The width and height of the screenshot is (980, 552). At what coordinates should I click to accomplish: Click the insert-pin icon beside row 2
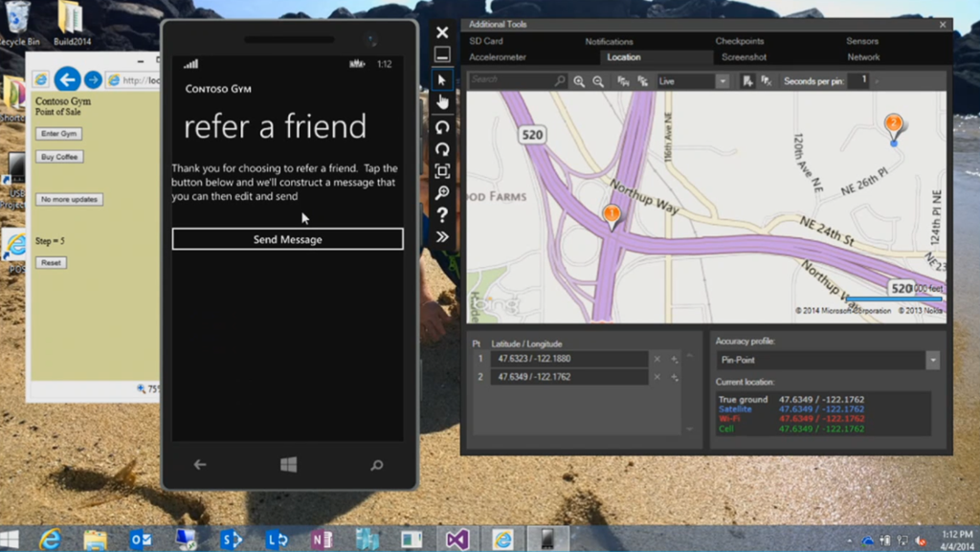tap(675, 377)
